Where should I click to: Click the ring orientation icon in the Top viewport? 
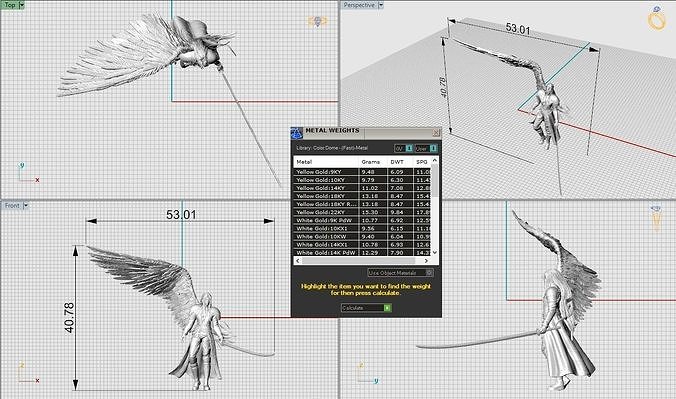(x=318, y=21)
